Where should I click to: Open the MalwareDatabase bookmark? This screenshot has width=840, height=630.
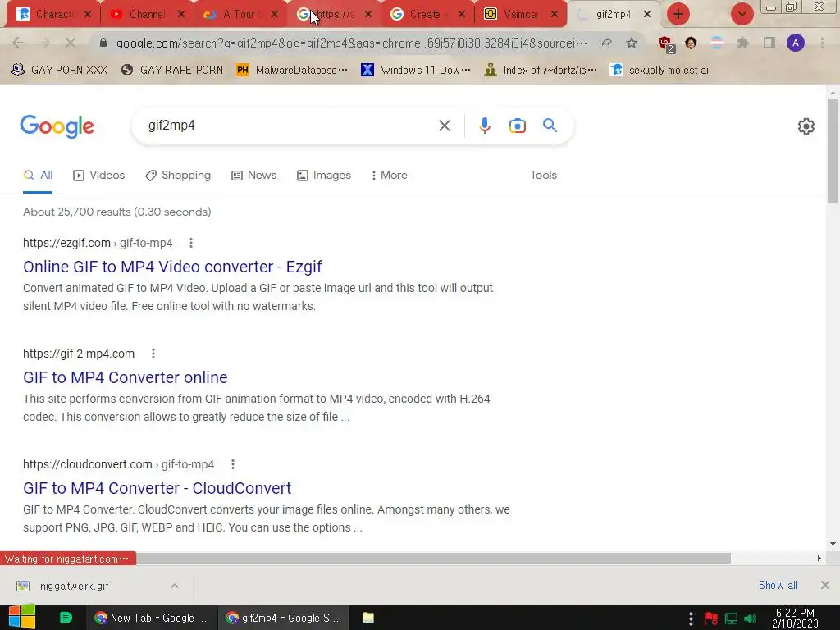point(292,70)
